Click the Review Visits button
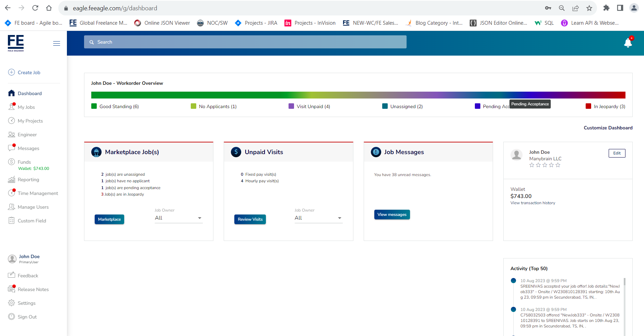The height and width of the screenshot is (336, 644). point(250,219)
